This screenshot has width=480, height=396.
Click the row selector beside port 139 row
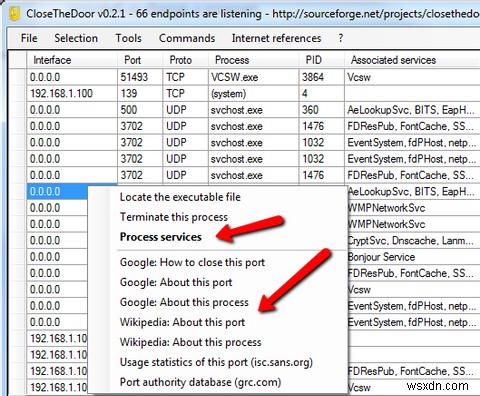[18, 94]
